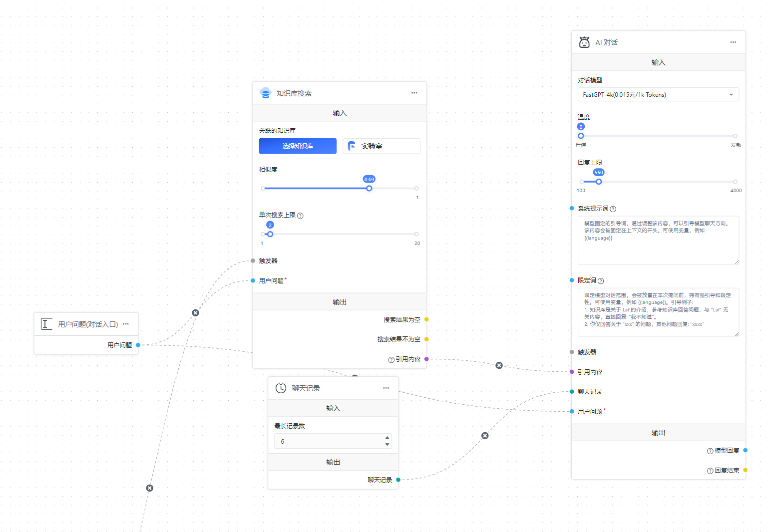Click the 搜索结果不为空 output connector dot

pyautogui.click(x=426, y=339)
